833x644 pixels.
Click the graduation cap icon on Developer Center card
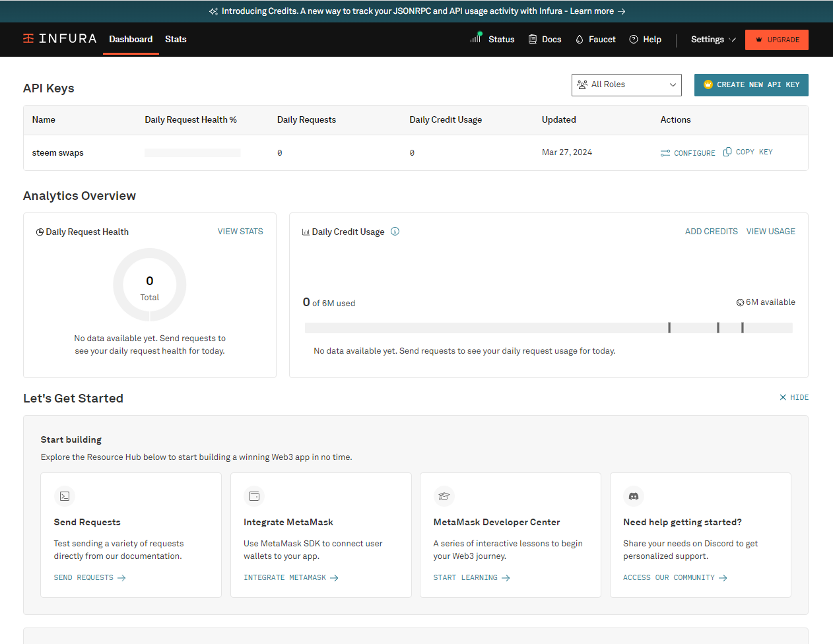tap(444, 496)
